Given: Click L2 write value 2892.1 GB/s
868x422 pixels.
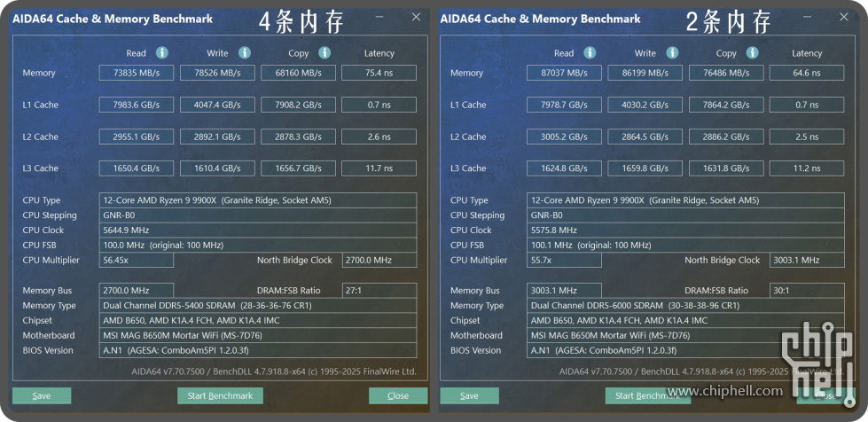Looking at the screenshot, I should click(x=217, y=137).
